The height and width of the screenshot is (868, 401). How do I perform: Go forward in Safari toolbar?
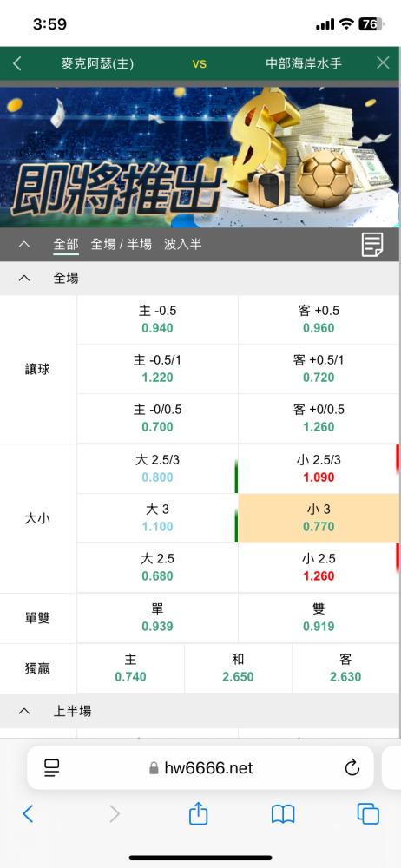[114, 814]
